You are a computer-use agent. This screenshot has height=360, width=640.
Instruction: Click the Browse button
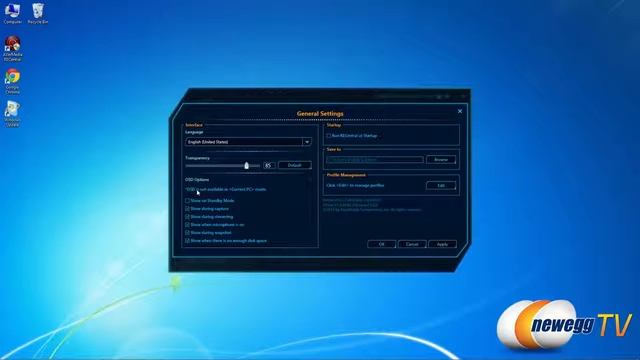pyautogui.click(x=441, y=160)
